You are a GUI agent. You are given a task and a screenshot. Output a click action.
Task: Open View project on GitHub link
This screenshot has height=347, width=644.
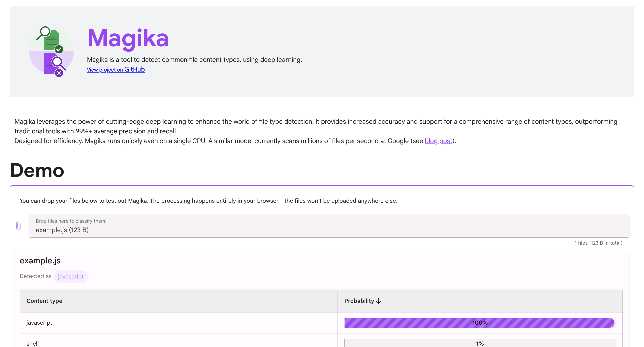[x=116, y=69]
